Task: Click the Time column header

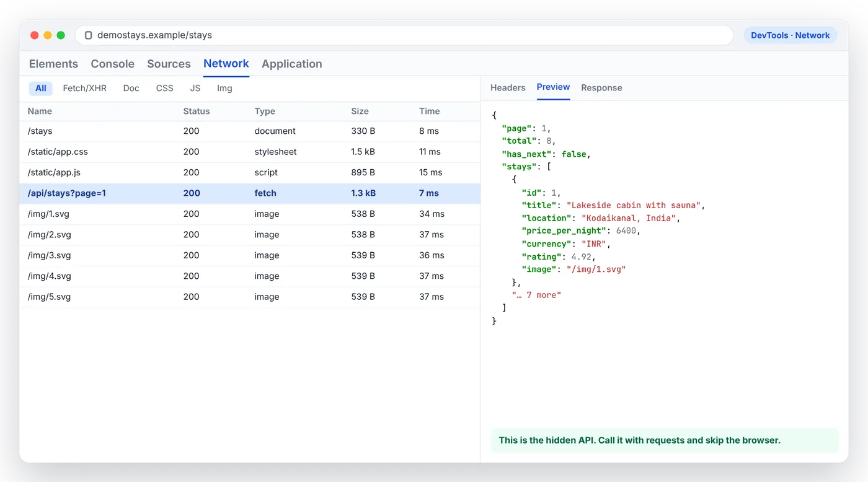Action: click(429, 112)
